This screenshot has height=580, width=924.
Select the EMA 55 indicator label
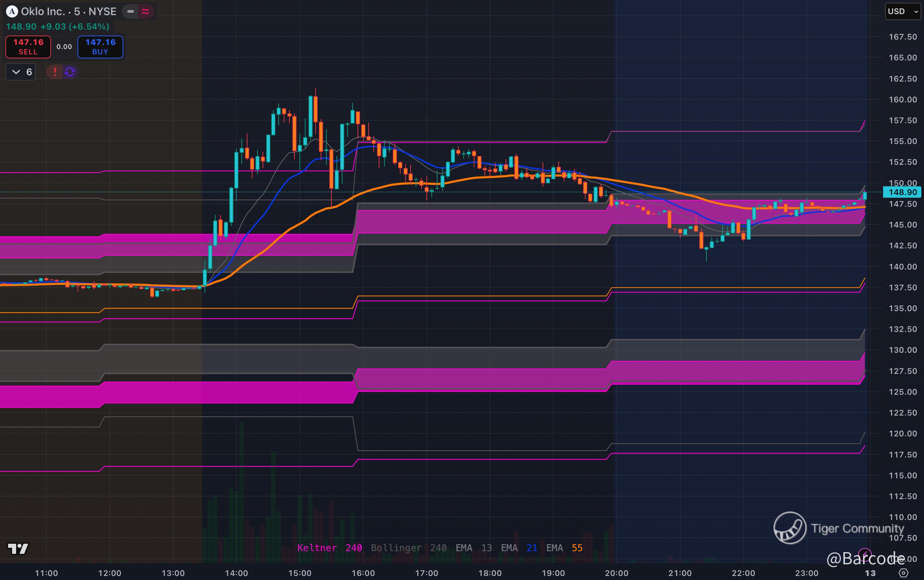564,548
